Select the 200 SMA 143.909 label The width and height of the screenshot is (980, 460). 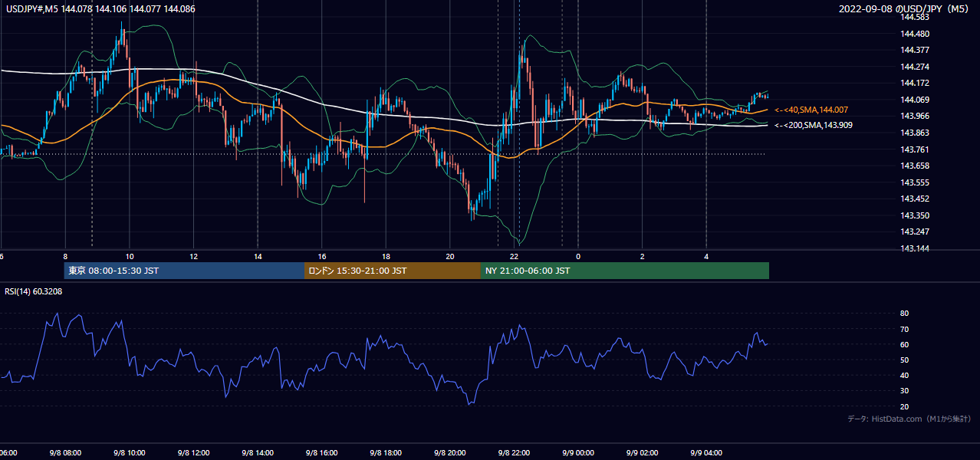point(814,125)
